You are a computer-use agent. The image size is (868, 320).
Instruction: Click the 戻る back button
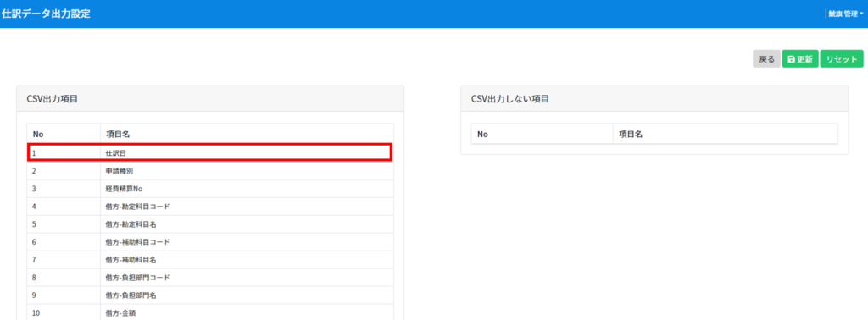(x=766, y=59)
